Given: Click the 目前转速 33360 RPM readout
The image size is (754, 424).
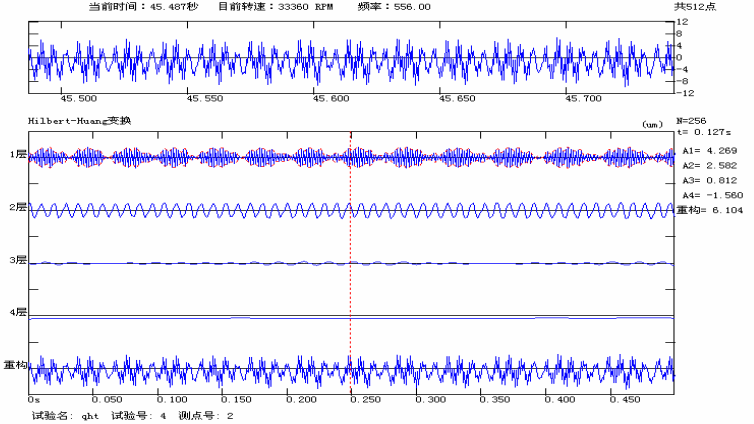Looking at the screenshot, I should pos(261,6).
